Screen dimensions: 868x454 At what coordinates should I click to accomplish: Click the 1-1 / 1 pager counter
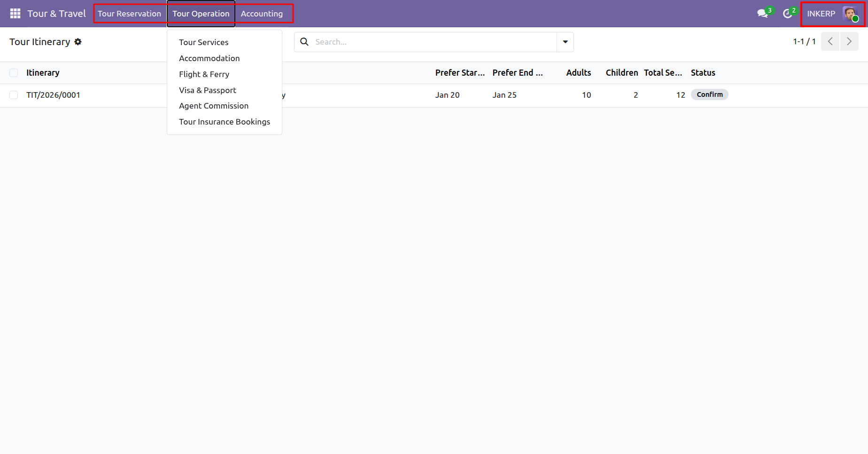click(x=804, y=42)
